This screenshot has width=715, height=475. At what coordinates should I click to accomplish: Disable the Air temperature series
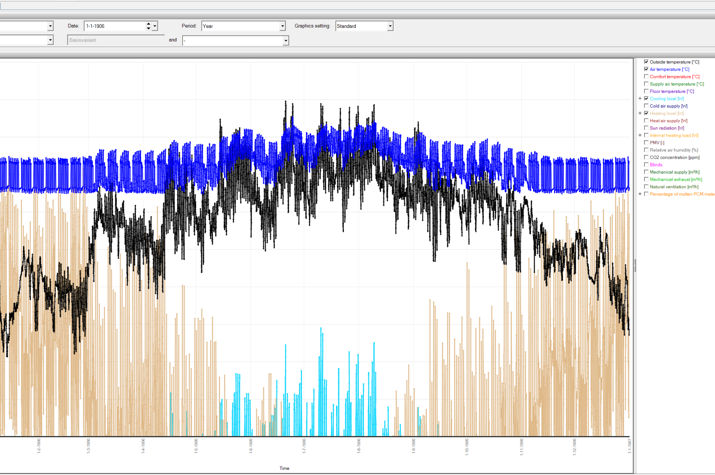[x=646, y=69]
